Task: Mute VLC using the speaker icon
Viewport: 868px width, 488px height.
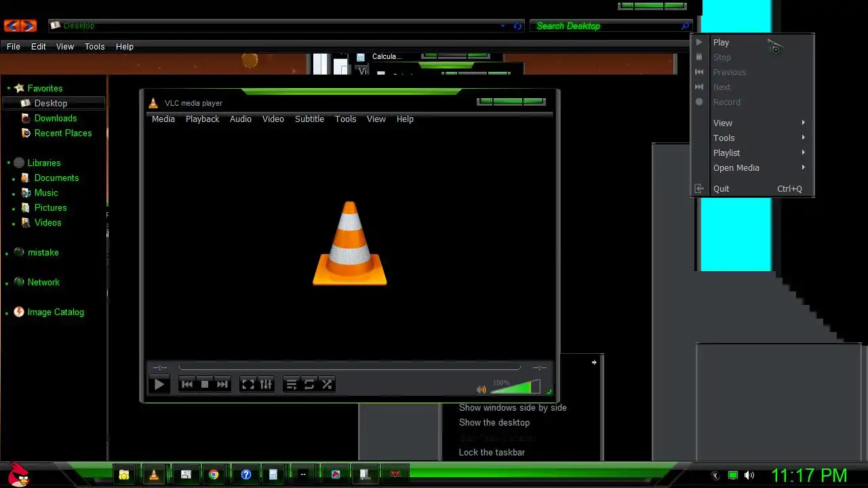Action: [481, 389]
